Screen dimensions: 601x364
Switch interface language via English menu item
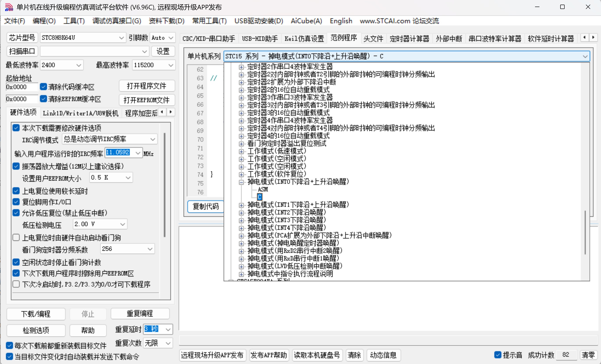click(341, 21)
